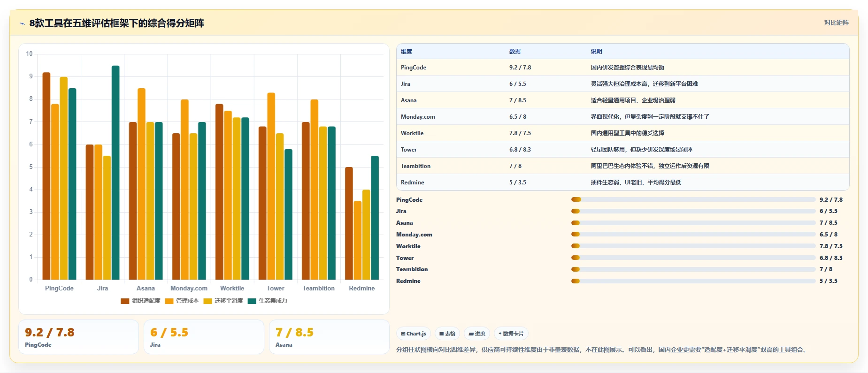This screenshot has width=868, height=373.
Task: Click the 7 / 8 value beside the Teambition progress bar
Action: click(x=826, y=269)
